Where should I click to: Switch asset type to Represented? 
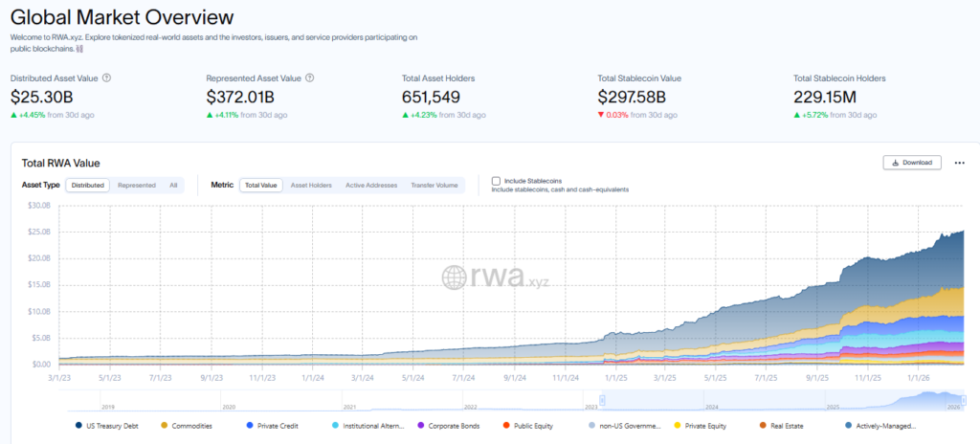coord(137,185)
